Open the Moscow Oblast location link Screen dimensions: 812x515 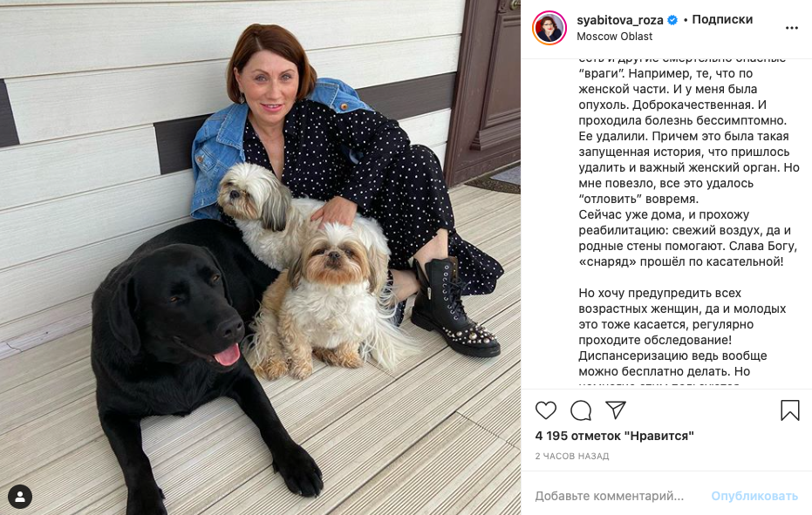point(614,37)
